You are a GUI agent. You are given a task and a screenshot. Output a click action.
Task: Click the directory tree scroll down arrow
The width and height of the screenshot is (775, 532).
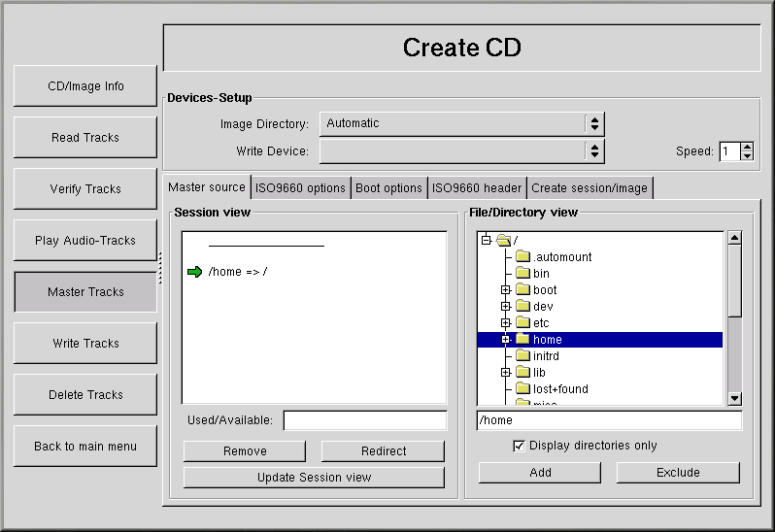734,398
